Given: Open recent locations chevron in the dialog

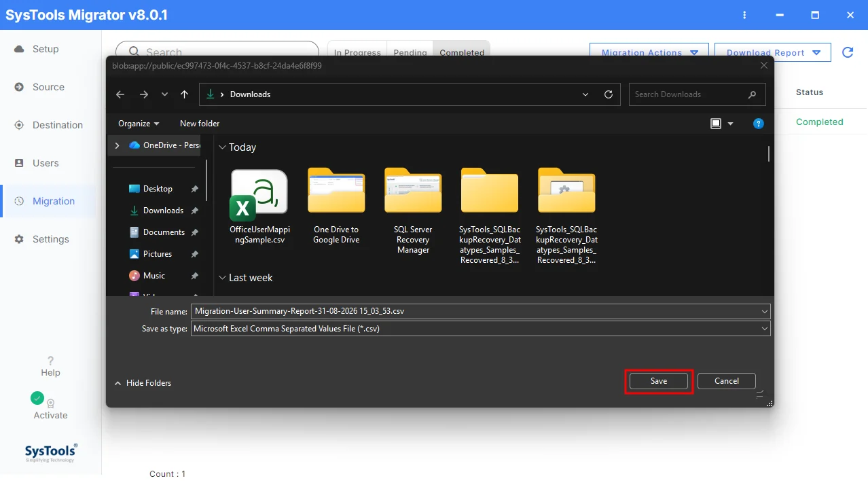Looking at the screenshot, I should click(164, 94).
